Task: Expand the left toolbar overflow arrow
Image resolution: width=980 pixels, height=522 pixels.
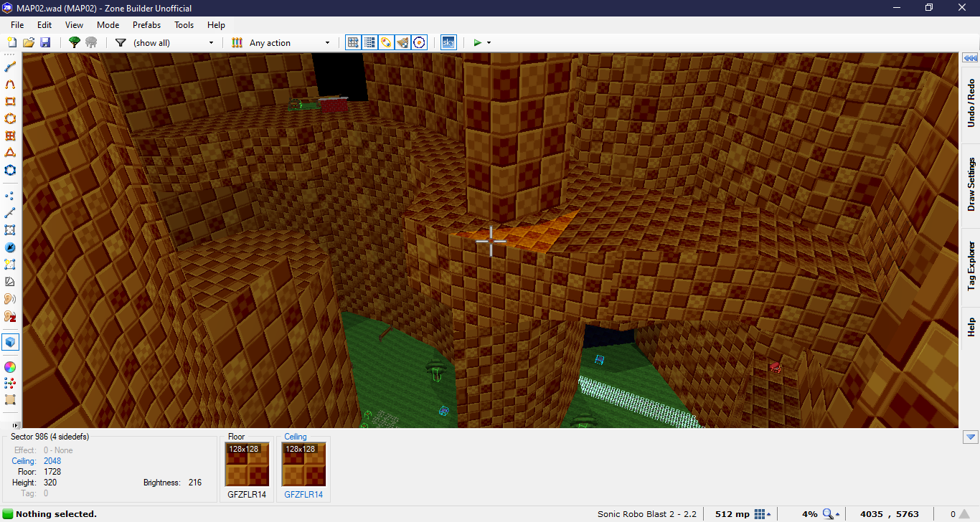Action: (x=16, y=425)
